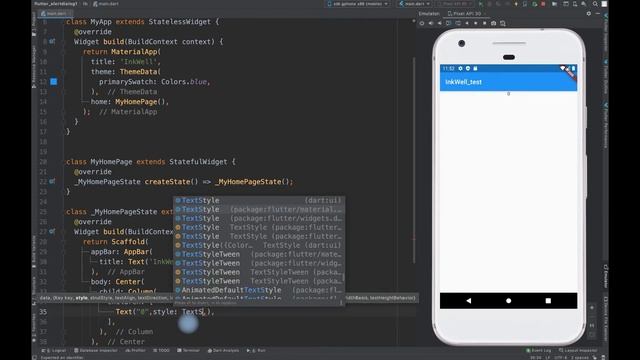640x360 pixels.
Task: Click Text("0",style: TextS) code line
Action: (x=164, y=311)
